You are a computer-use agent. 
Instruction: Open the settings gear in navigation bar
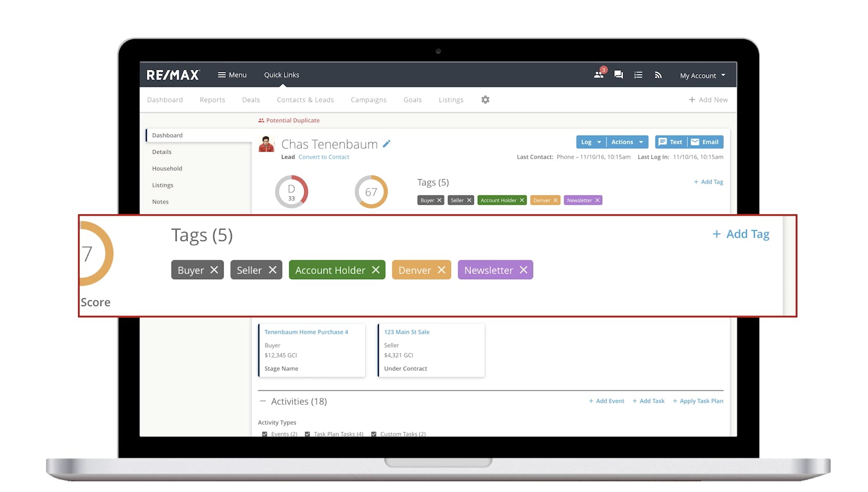pyautogui.click(x=485, y=99)
